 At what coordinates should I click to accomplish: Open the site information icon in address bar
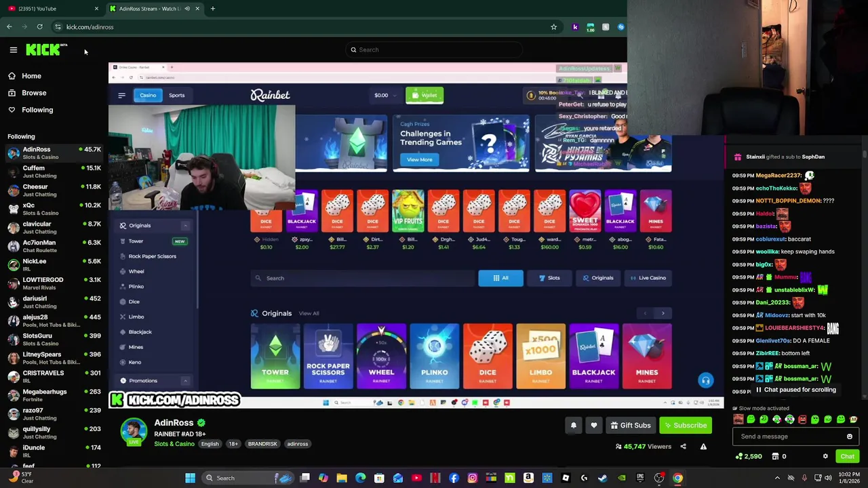point(58,27)
